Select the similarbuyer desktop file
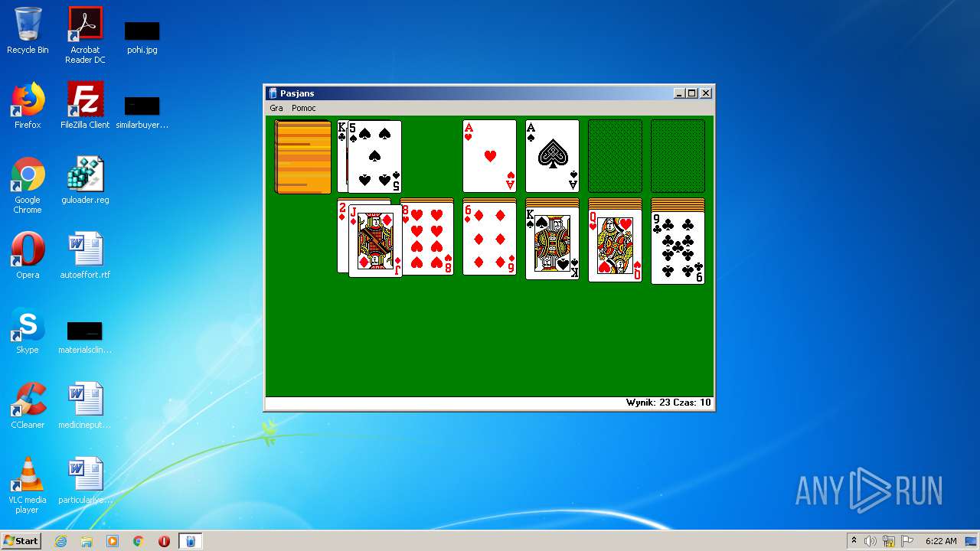 pyautogui.click(x=142, y=112)
